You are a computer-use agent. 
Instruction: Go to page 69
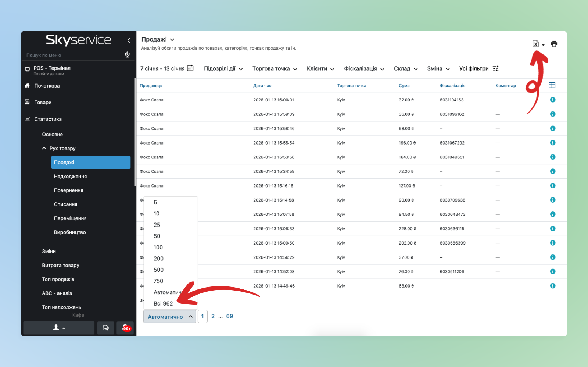229,316
